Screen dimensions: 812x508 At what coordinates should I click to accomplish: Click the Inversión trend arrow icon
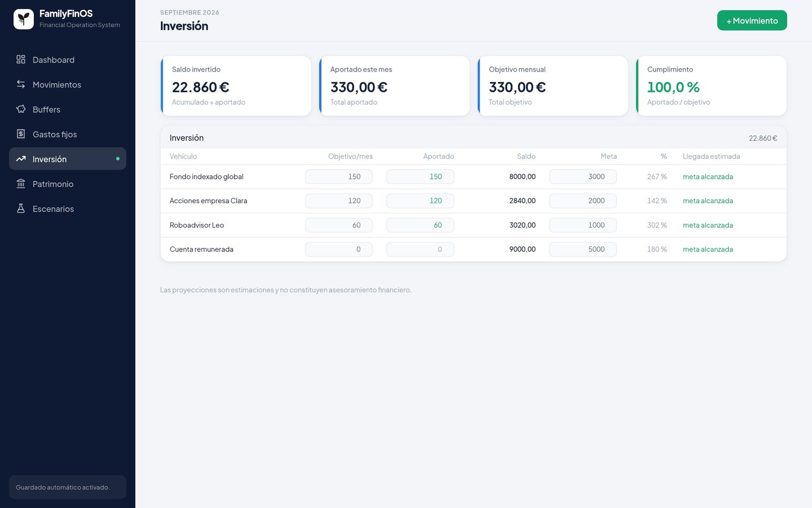(21, 159)
